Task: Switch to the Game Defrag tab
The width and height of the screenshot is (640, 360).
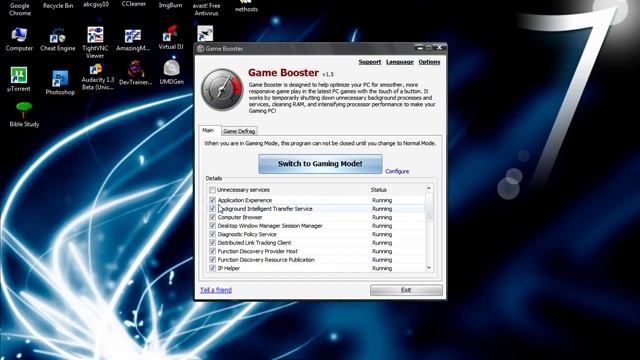Action: click(239, 131)
